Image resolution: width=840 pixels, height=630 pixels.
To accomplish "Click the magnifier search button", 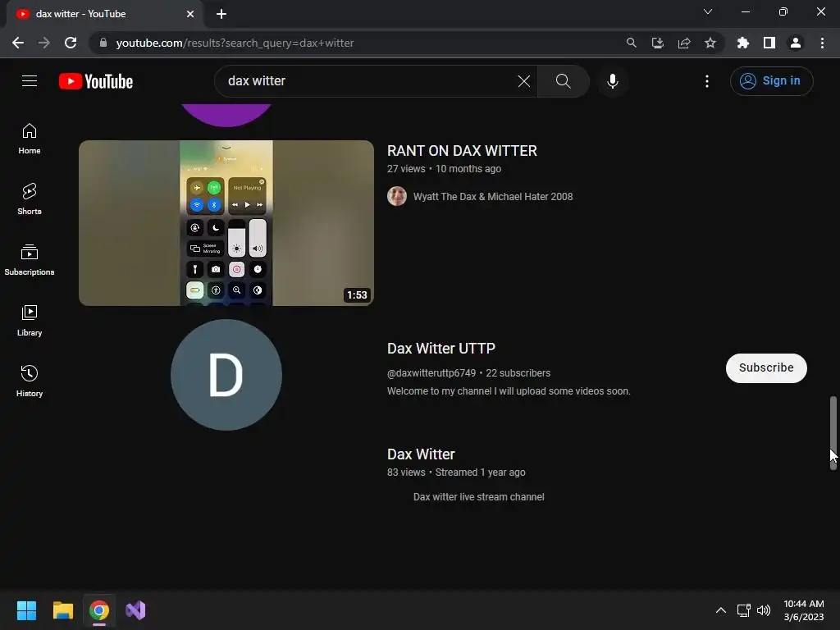I will pos(563,81).
